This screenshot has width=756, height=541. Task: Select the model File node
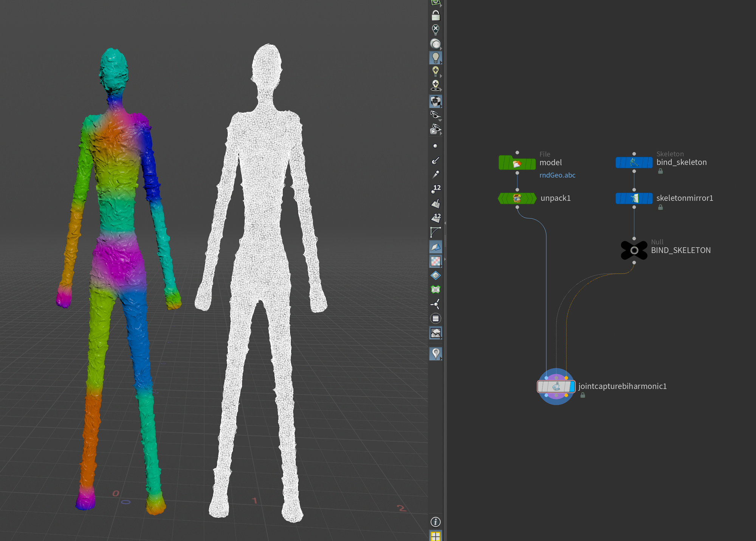(517, 163)
